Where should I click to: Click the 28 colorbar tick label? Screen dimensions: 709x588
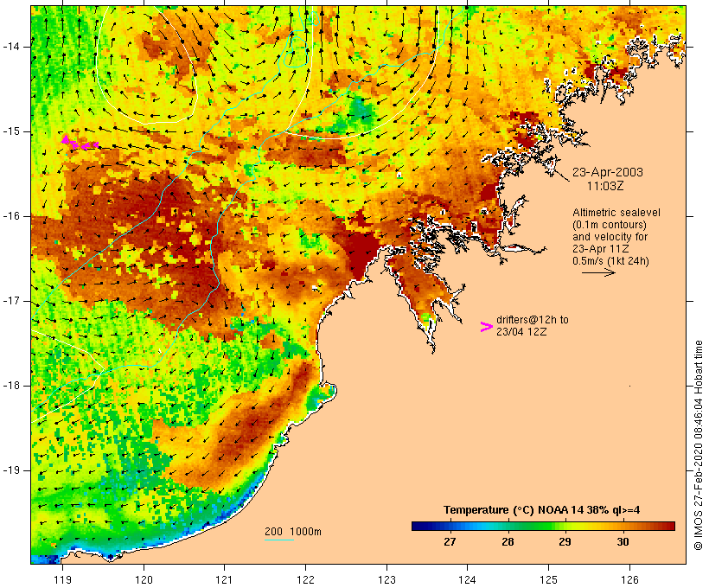[x=508, y=542]
